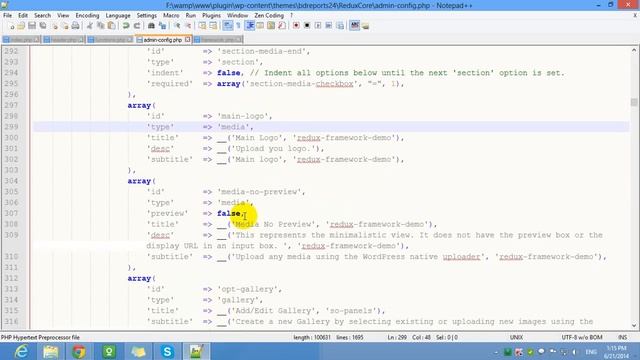Click line number 312 in the margin

pos(11,278)
